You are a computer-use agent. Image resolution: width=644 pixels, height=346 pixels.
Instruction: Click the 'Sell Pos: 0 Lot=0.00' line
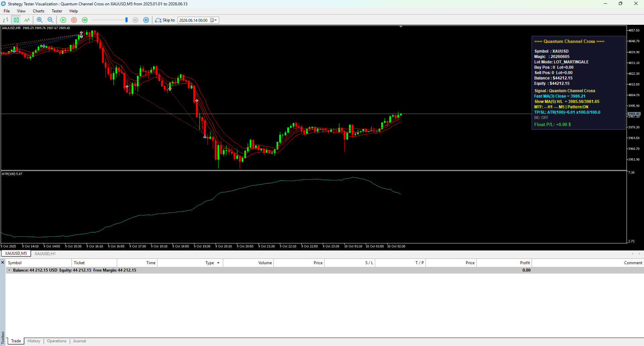(x=553, y=73)
